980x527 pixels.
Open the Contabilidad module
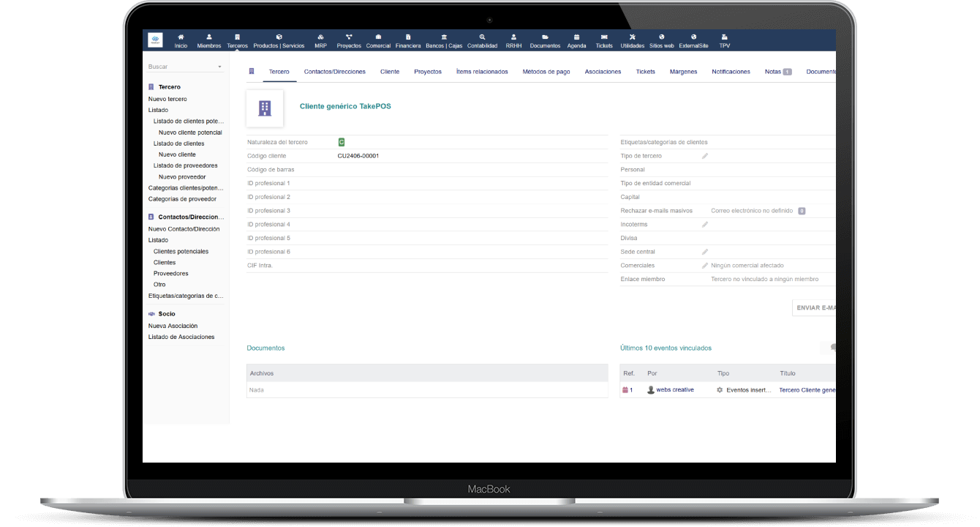(482, 40)
